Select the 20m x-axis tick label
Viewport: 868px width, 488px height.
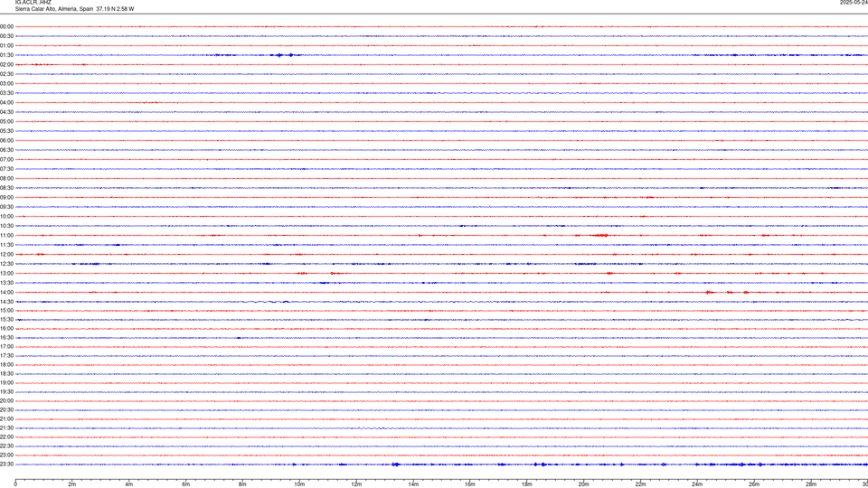coord(583,484)
